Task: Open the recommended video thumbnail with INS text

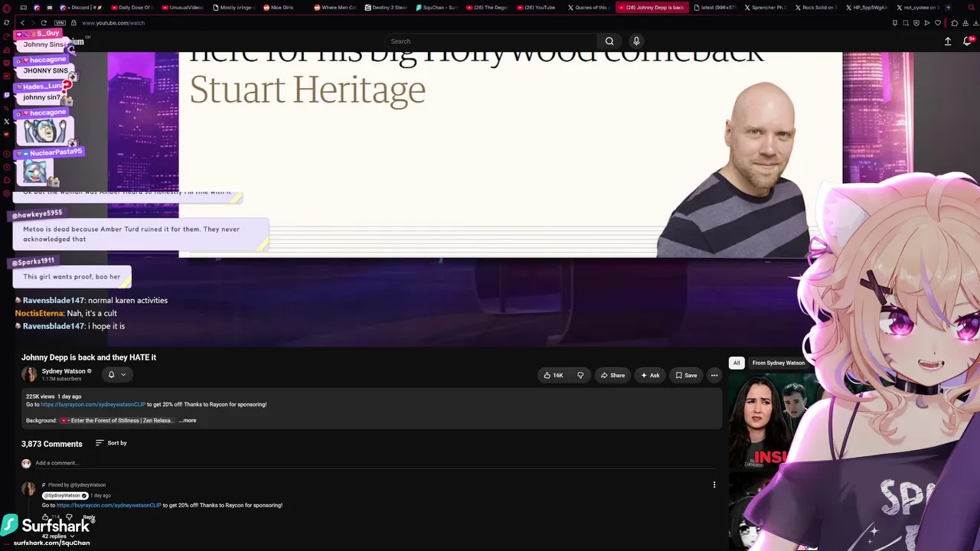Action: [x=768, y=422]
